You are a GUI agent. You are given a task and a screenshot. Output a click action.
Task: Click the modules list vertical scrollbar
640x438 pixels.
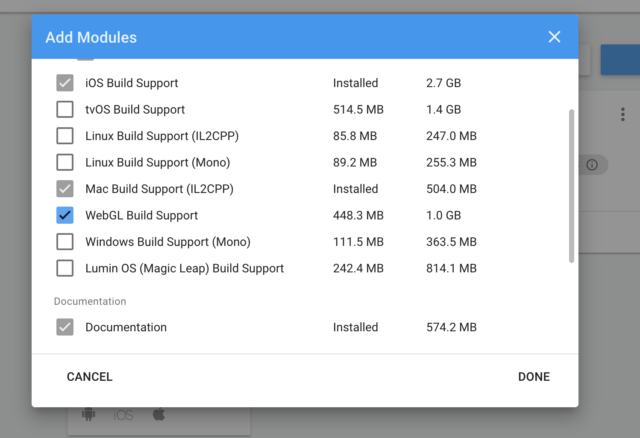[571, 186]
